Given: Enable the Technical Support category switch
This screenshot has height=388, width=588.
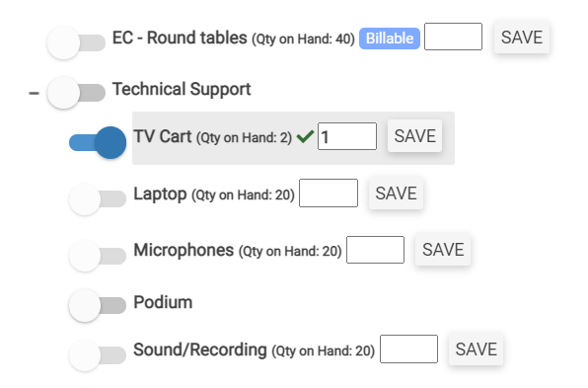Looking at the screenshot, I should click(76, 93).
